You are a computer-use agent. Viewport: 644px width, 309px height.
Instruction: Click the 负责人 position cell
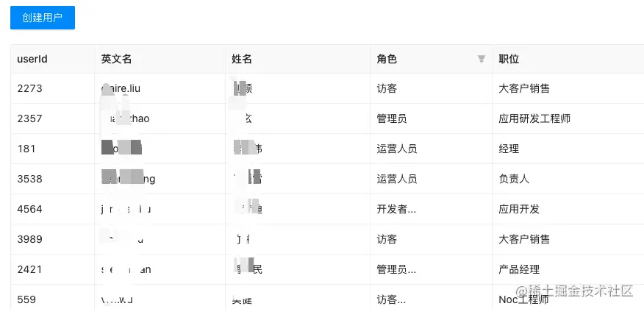tap(514, 179)
